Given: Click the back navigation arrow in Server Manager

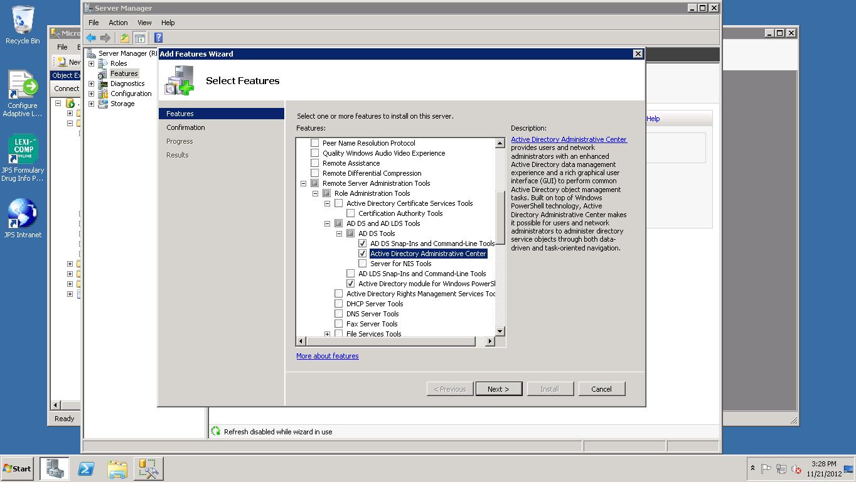Looking at the screenshot, I should 91,38.
